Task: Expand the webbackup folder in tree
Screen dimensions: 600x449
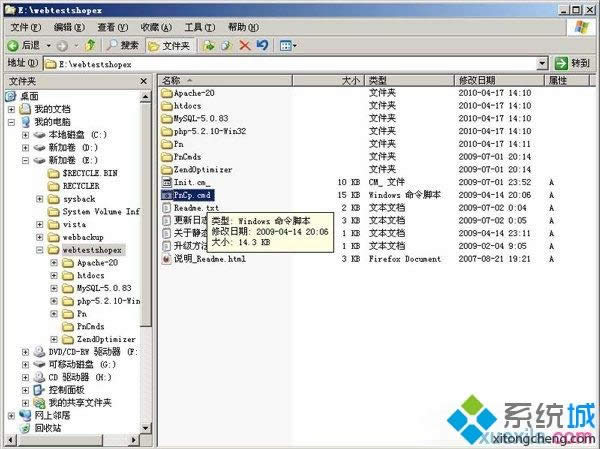Action: click(39, 237)
